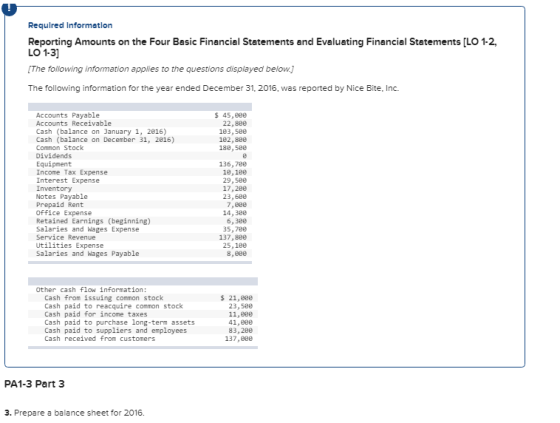The image size is (560, 423).
Task: Click the 'PA1-3 Part 3' heading
Action: [34, 384]
